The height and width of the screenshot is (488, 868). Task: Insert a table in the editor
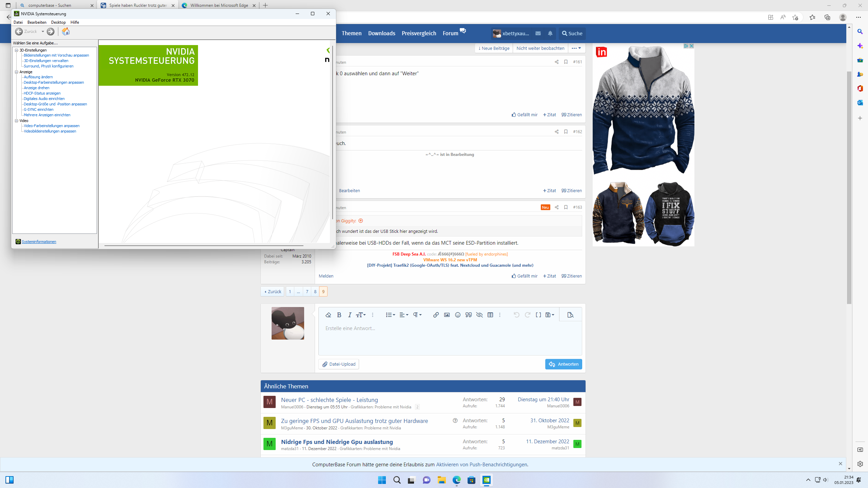tap(490, 315)
